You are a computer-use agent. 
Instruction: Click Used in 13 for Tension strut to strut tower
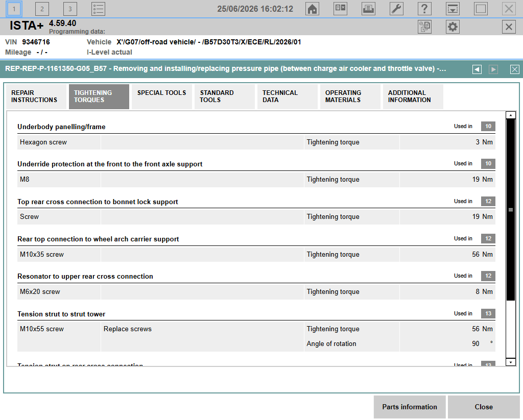[488, 314]
